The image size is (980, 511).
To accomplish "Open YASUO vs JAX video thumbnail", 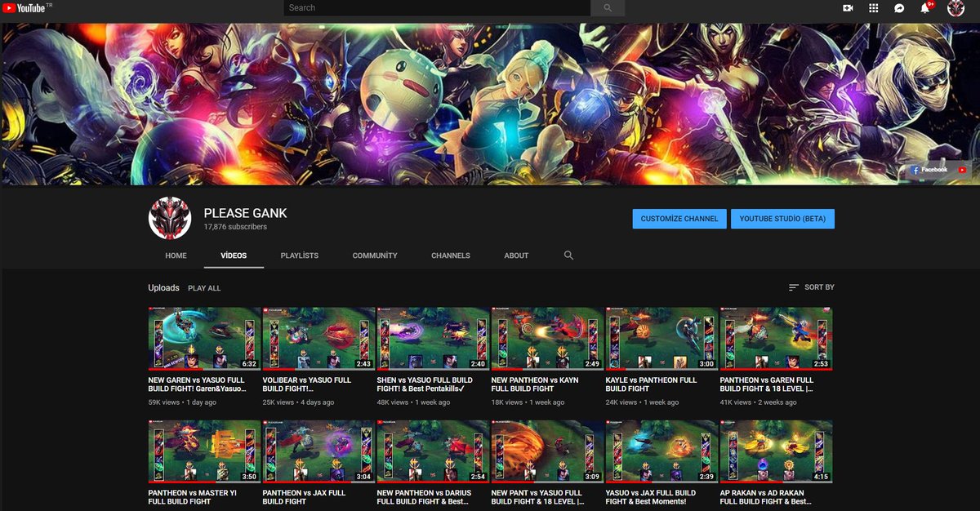I will tap(661, 452).
